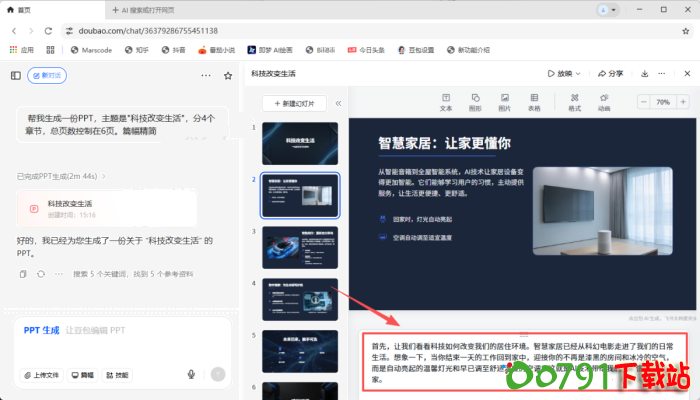Open the AI 搜索或打开网页 tab
The image size is (700, 400).
(170, 9)
